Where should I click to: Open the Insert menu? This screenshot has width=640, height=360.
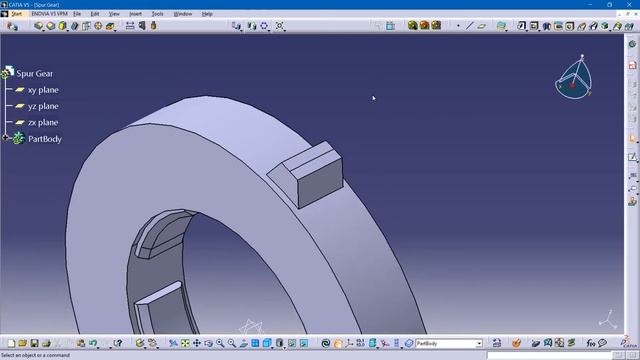[135, 14]
